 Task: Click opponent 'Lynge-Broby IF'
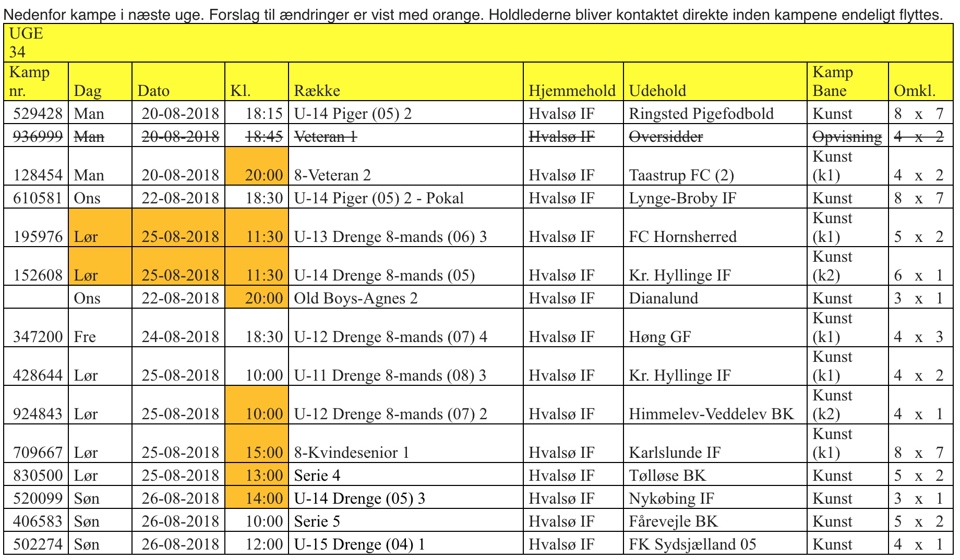pyautogui.click(x=715, y=197)
